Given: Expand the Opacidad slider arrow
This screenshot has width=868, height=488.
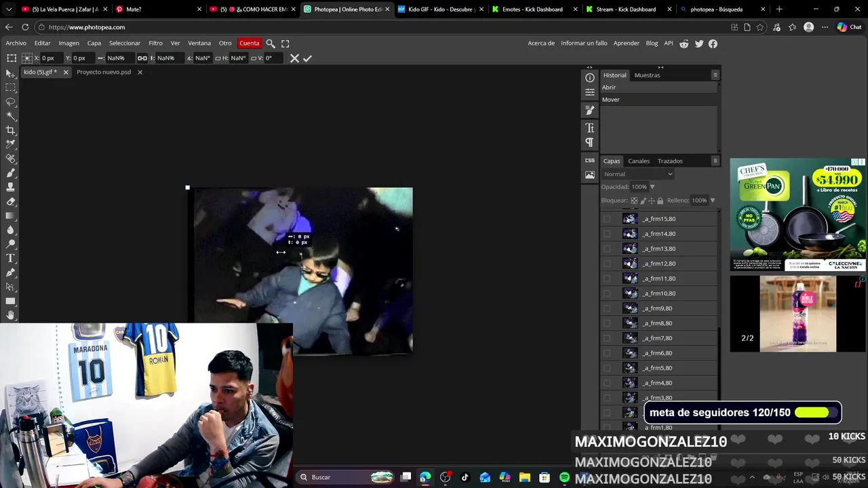Looking at the screenshot, I should coord(652,187).
